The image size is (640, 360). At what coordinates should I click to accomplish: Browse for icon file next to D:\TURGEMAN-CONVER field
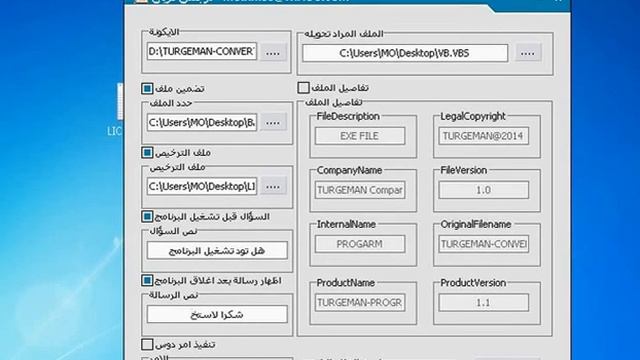[273, 53]
